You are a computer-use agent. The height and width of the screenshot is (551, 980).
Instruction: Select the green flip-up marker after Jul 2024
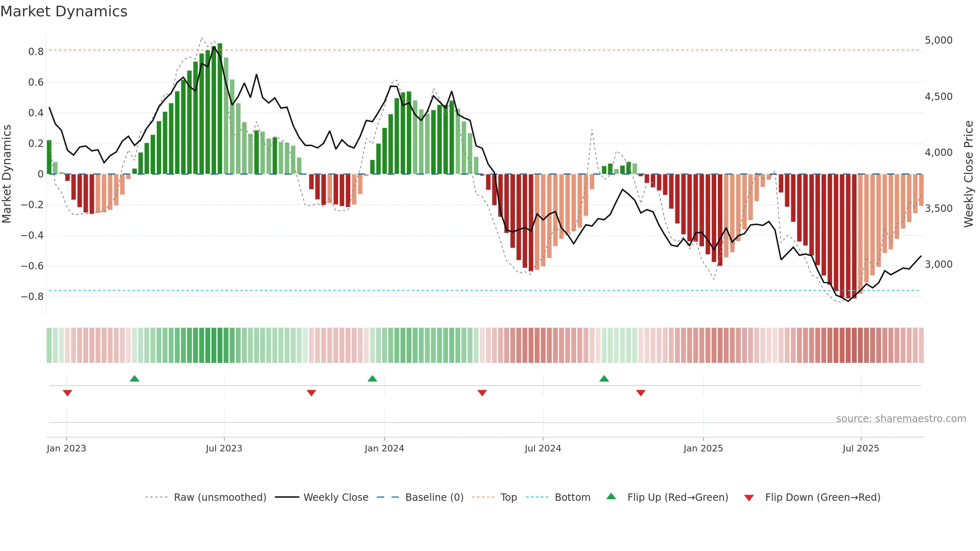pyautogui.click(x=604, y=378)
